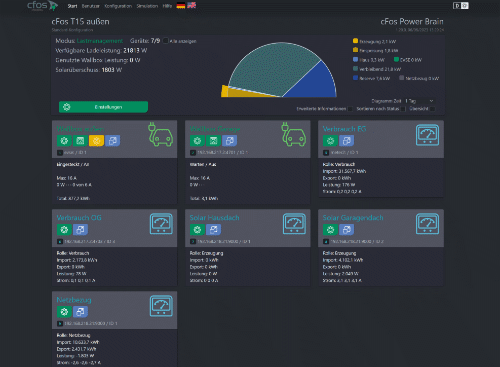Image resolution: width=500 pixels, height=367 pixels.
Task: Open the Netzbezug title link
Action: click(x=74, y=300)
